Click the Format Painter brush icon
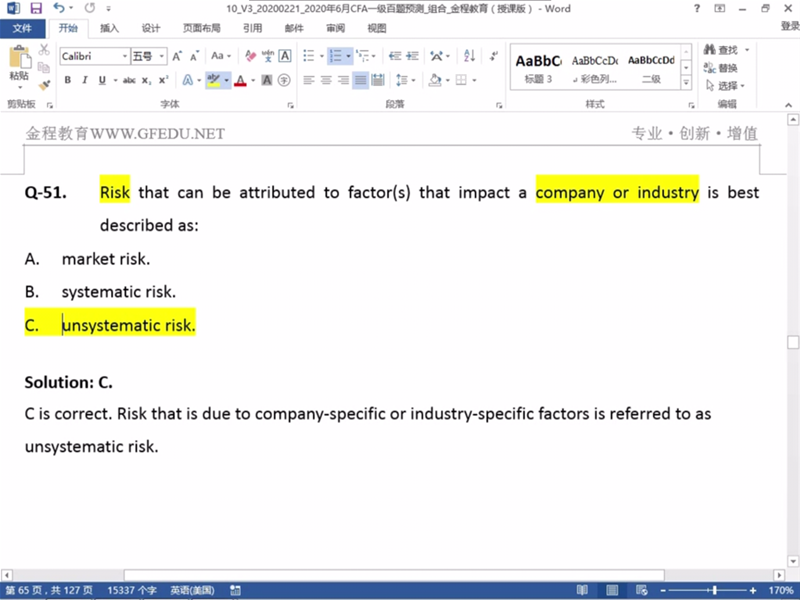The height and width of the screenshot is (600, 800). point(44,86)
